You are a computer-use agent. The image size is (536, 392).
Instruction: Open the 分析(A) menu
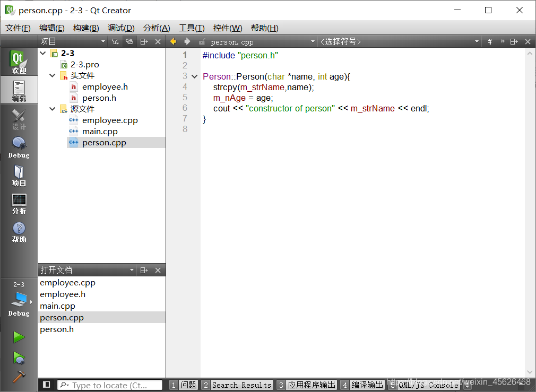tap(157, 28)
